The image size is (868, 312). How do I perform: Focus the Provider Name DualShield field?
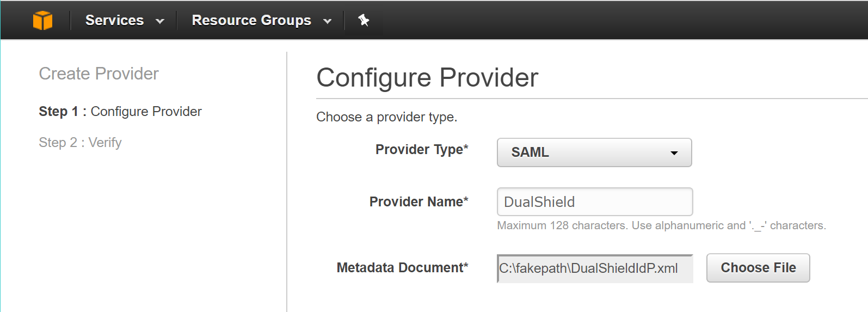click(594, 202)
